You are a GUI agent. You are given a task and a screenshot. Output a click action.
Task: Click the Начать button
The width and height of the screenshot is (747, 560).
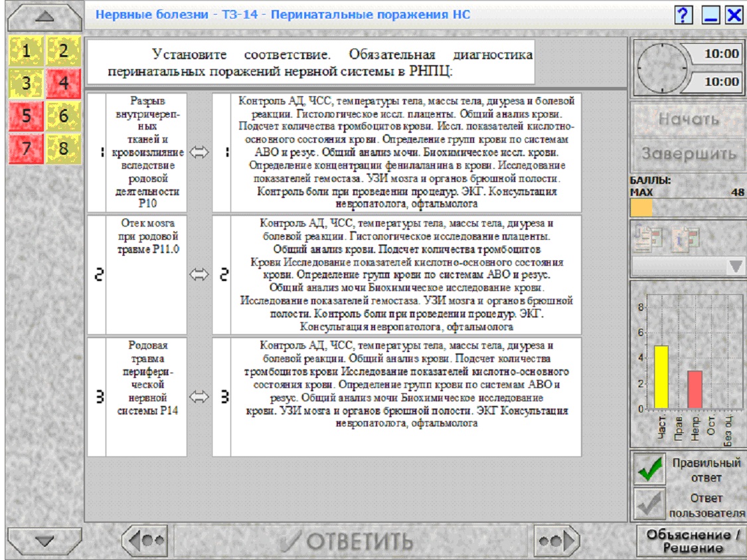[689, 119]
